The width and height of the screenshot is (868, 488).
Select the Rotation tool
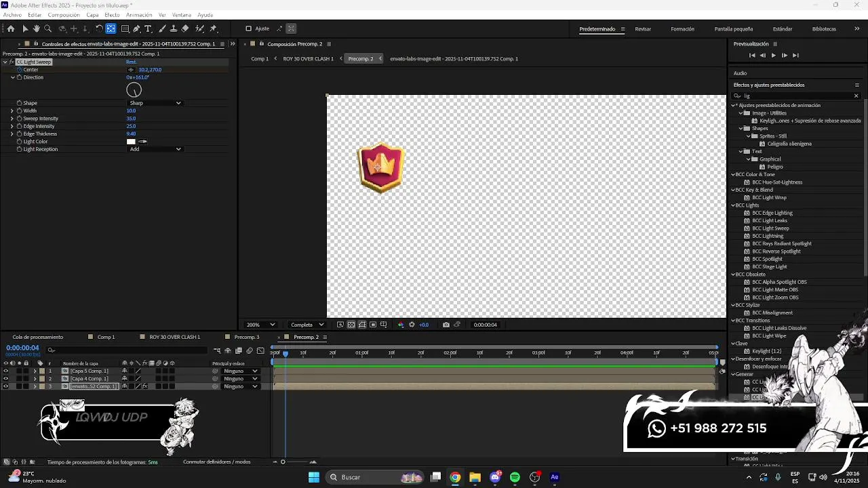(x=99, y=28)
